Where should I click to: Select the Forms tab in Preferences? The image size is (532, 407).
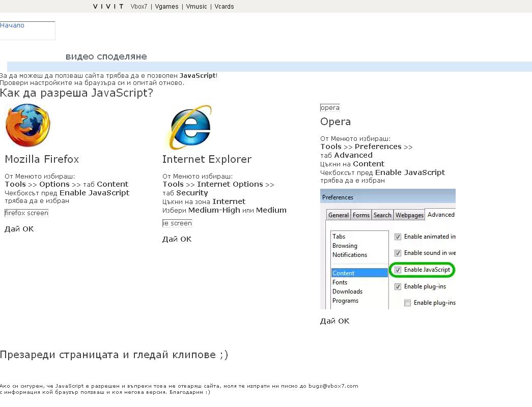click(x=361, y=215)
